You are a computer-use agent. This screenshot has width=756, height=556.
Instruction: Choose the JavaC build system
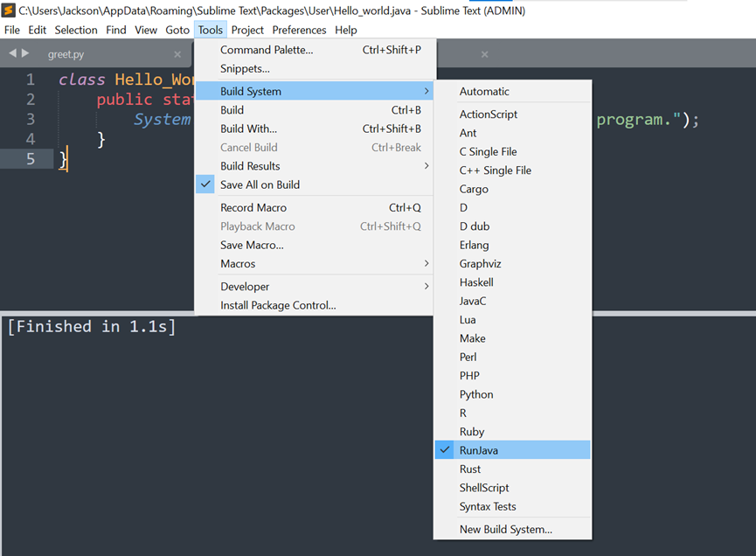tap(512, 301)
